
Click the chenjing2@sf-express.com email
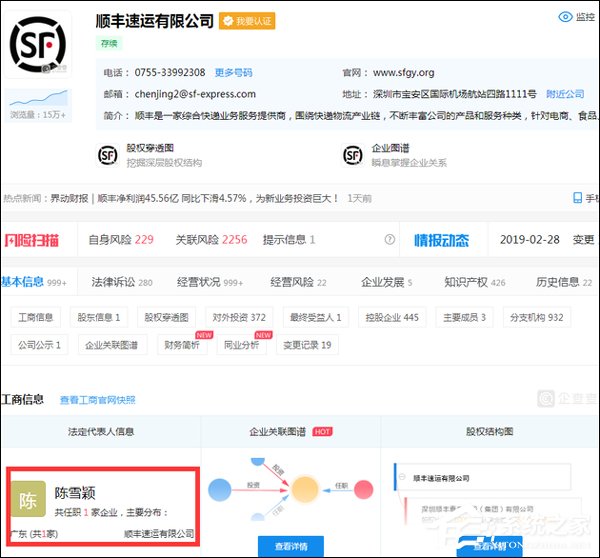195,94
